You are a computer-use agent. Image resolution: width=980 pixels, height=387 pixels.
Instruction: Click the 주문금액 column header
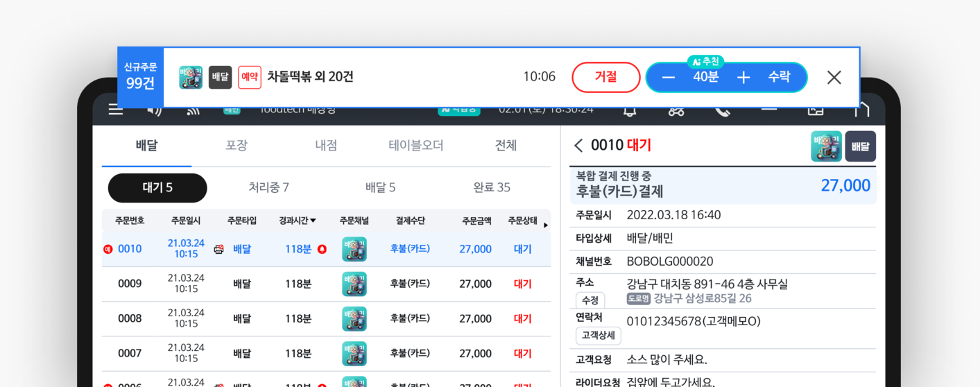click(477, 221)
